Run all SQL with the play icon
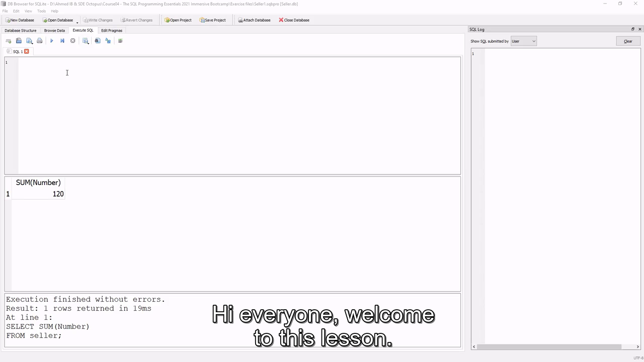Screen dimensions: 644x362 click(51, 41)
